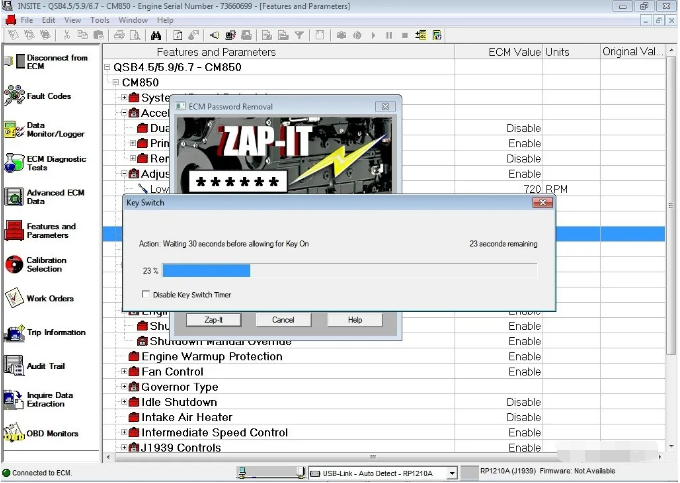Click the Original Val... column header
Screen dimensions: 680x483
633,52
